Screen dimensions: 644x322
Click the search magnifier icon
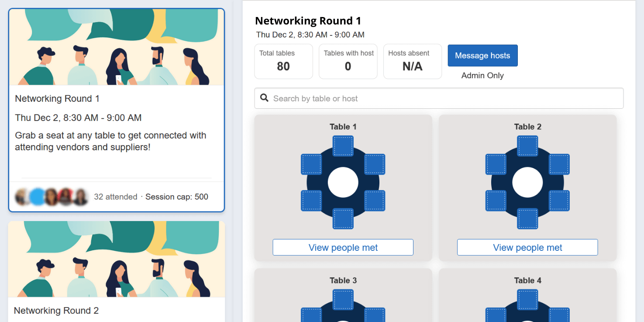click(265, 98)
